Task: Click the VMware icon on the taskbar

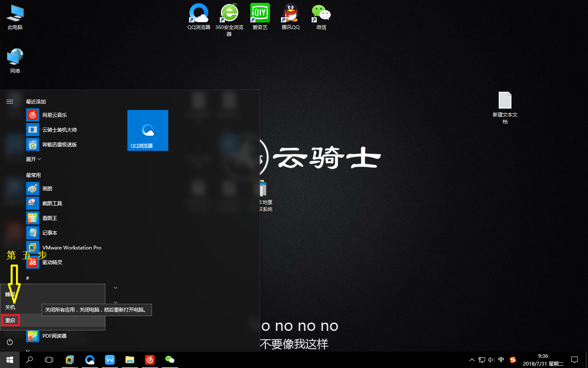Action: 70,360
